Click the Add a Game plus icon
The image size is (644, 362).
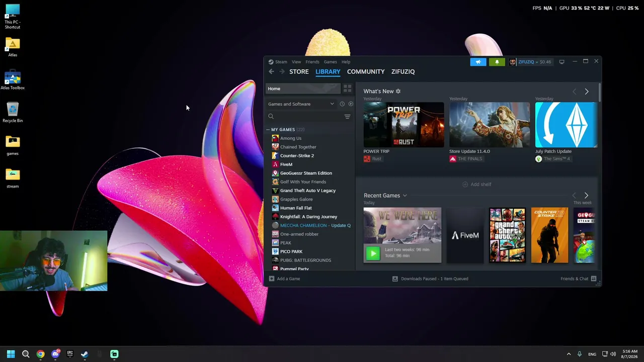272,279
